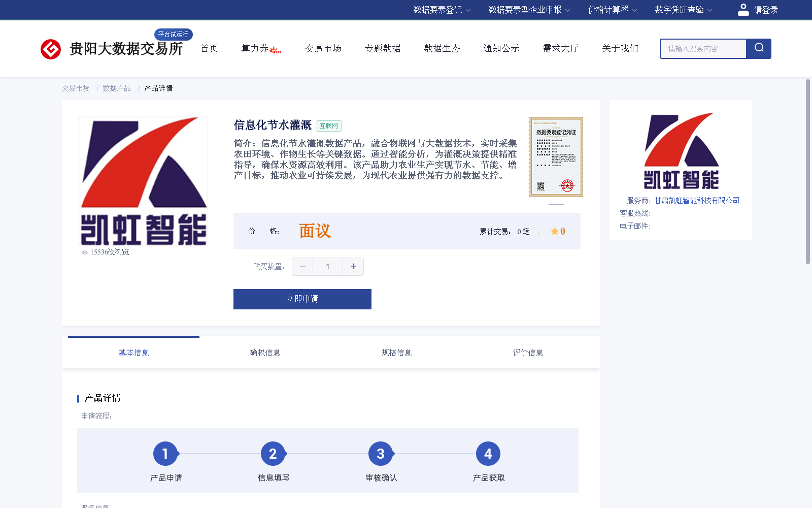Increase quantity with the plus button

[x=353, y=266]
